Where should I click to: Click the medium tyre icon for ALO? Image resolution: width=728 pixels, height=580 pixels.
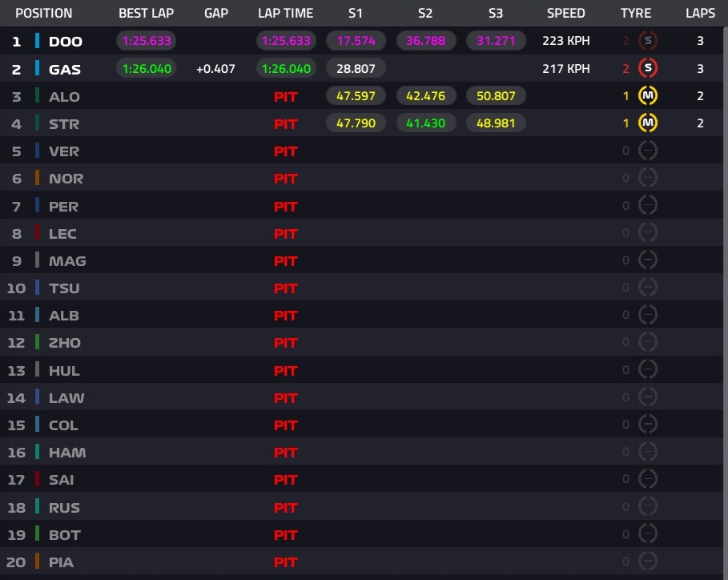pos(648,95)
